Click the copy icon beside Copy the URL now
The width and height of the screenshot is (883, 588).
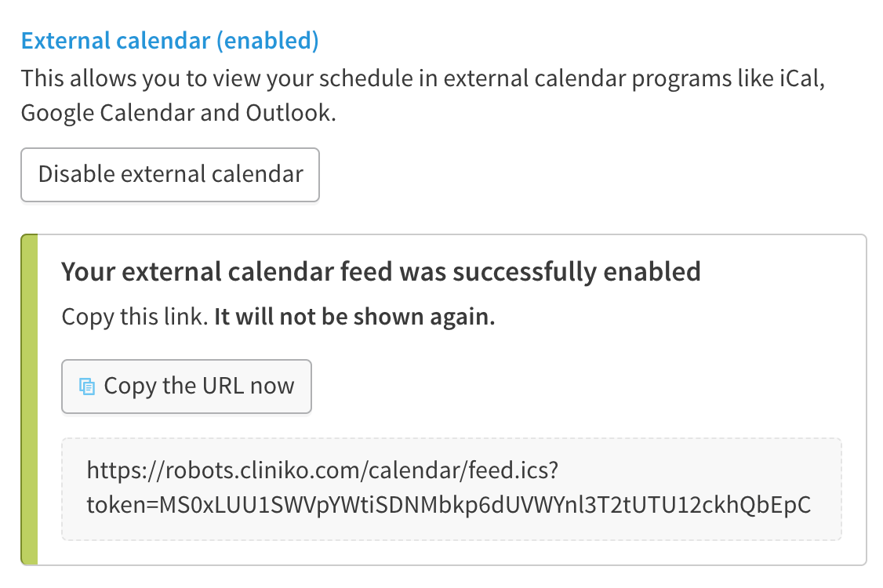(x=87, y=387)
